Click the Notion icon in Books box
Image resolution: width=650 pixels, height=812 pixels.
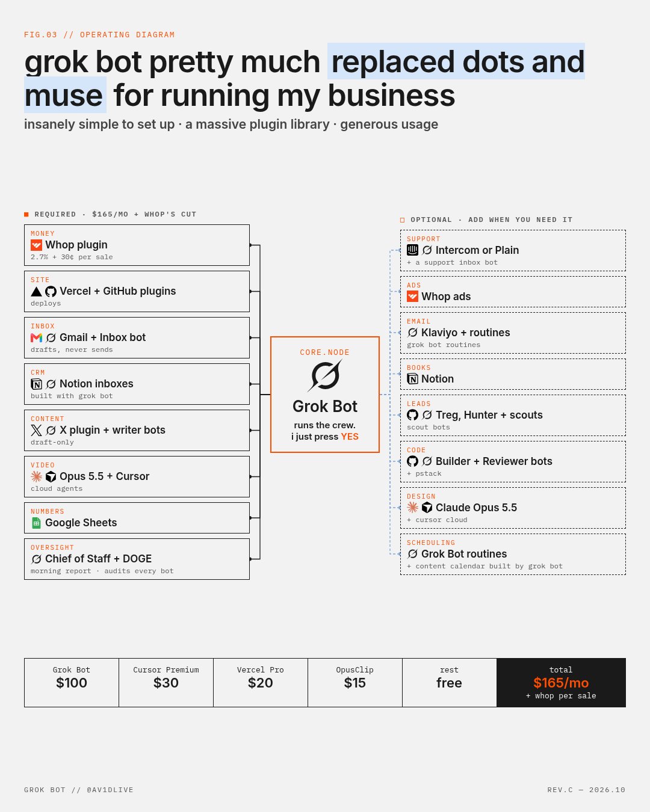click(x=412, y=378)
